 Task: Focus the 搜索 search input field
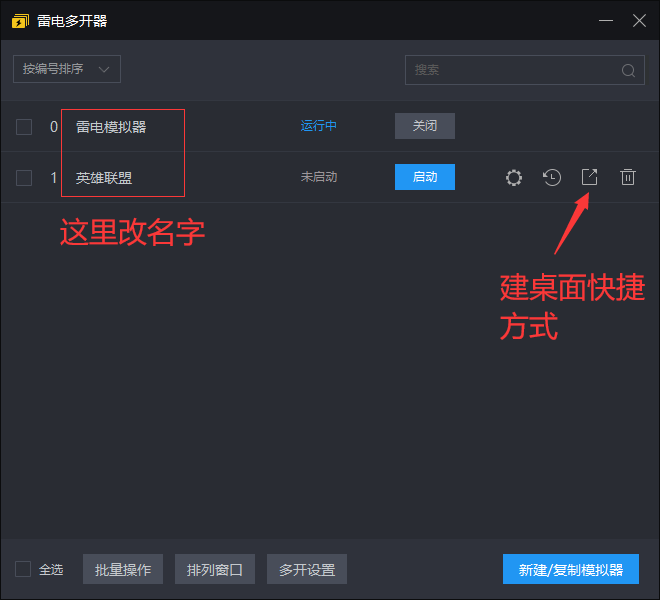tap(510, 70)
